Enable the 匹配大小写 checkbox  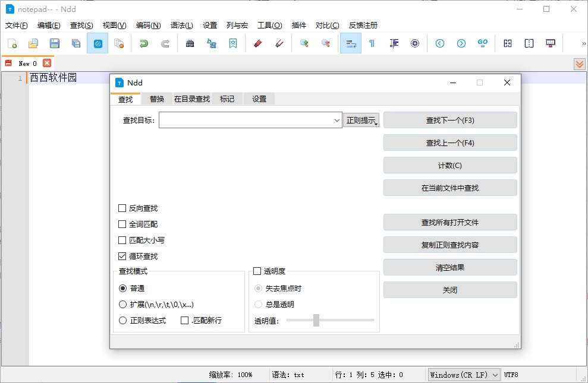(122, 240)
